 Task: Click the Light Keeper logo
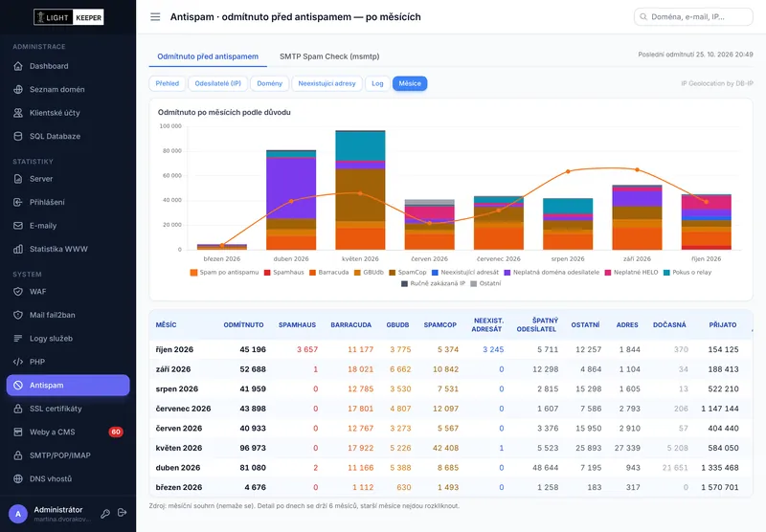coord(69,17)
